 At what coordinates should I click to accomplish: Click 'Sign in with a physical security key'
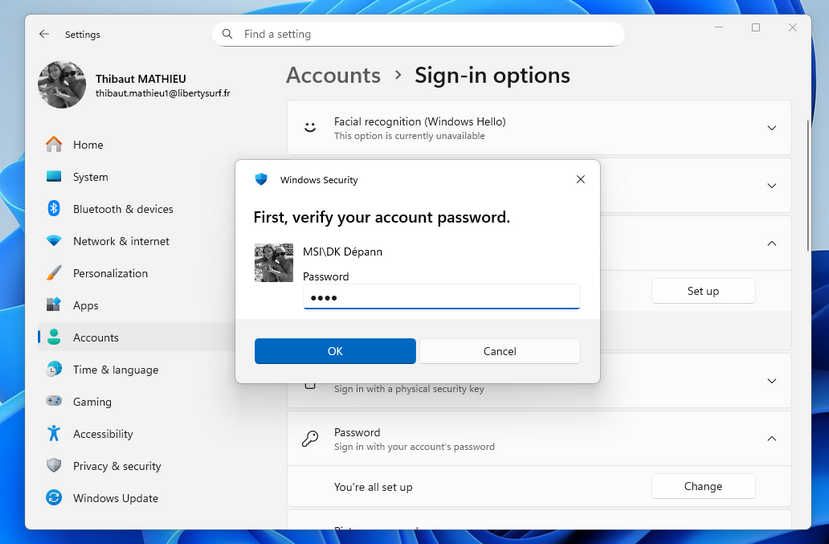(x=409, y=389)
